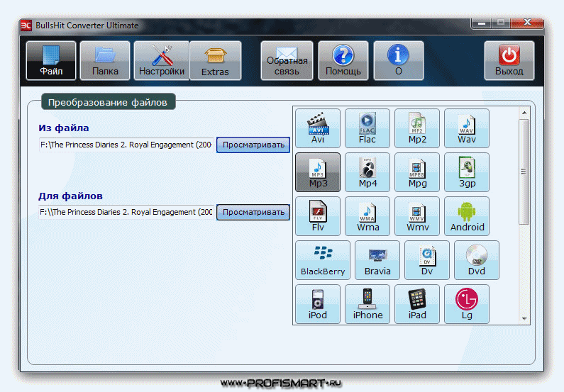The height and width of the screenshot is (392, 564).
Task: Select the Wmv format icon
Action: click(417, 216)
